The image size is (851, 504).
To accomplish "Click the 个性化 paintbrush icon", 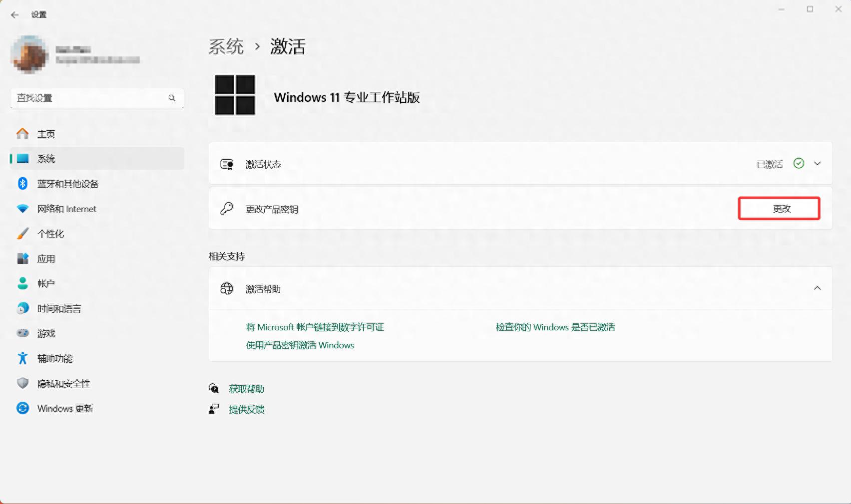I will click(22, 234).
